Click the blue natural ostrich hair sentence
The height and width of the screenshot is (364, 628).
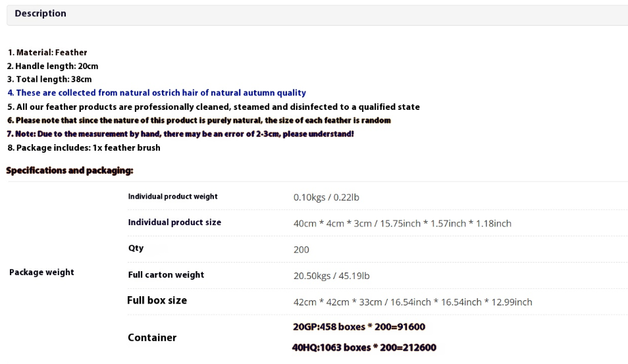coord(157,93)
